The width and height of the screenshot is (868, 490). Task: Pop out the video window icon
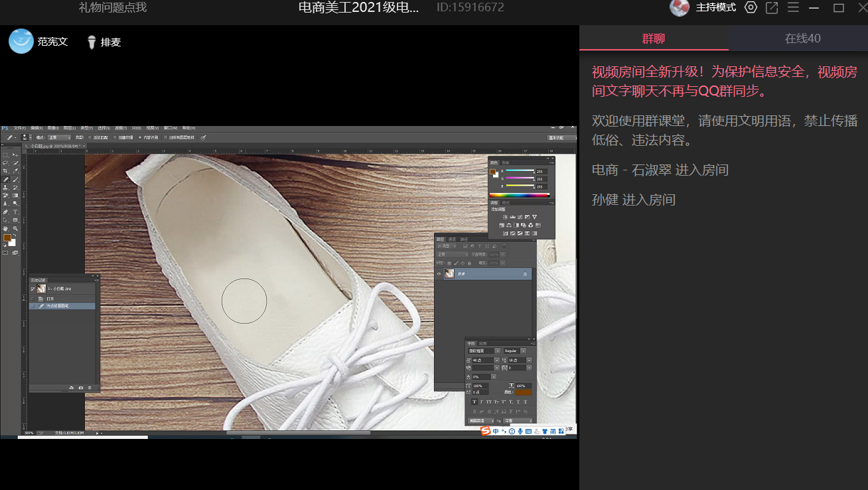coord(772,8)
